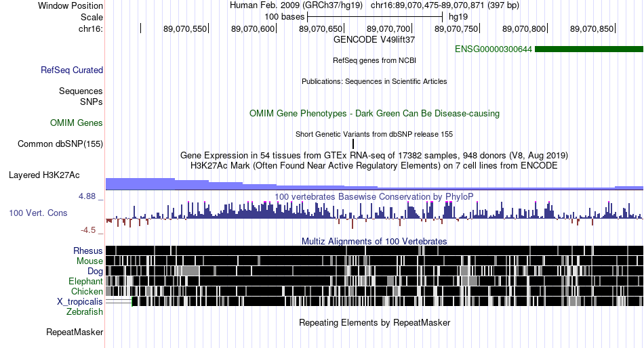Select the X_tropicalis alignment row label
The width and height of the screenshot is (644, 348).
tap(80, 302)
